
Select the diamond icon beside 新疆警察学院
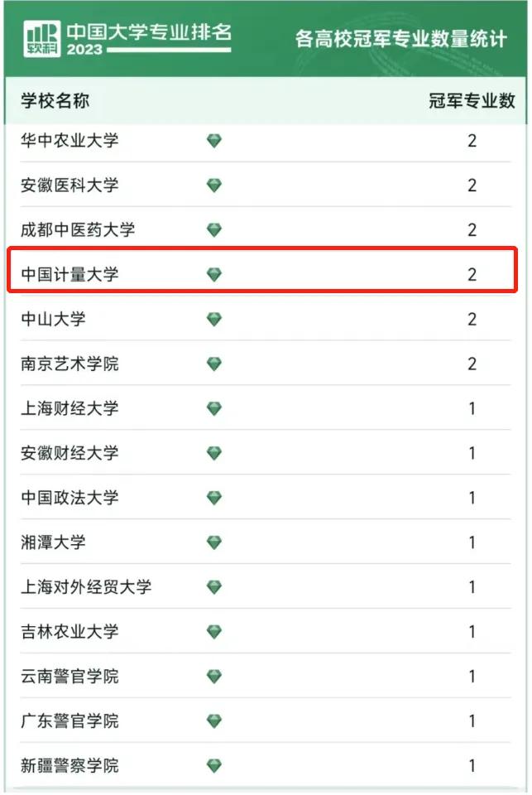pos(214,766)
